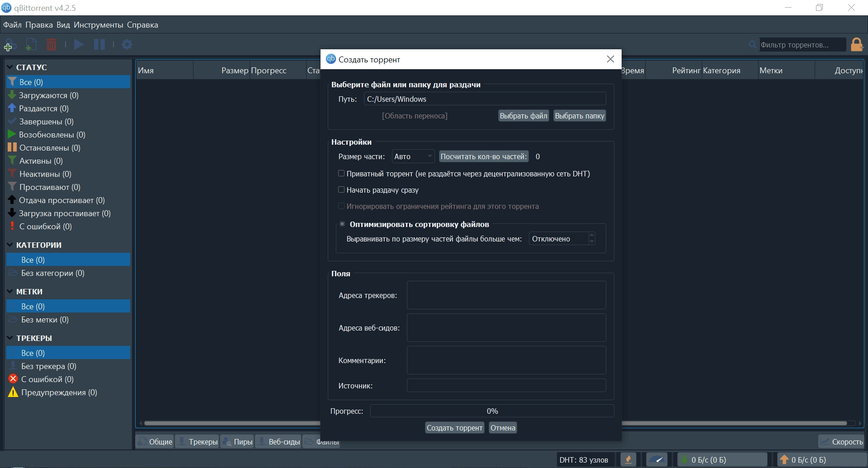Select the Возобновлены (0) status filter
Image resolution: width=868 pixels, height=468 pixels.
pos(68,135)
